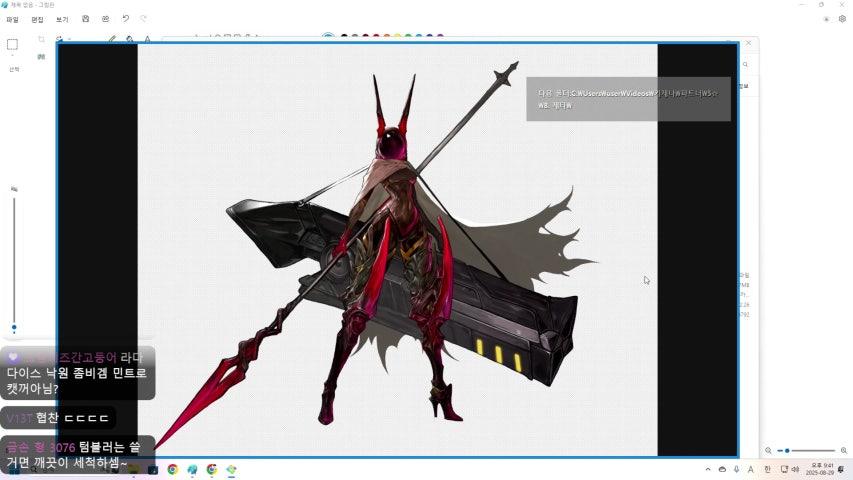The height and width of the screenshot is (480, 853).
Task: Open the 파일 menu in Paint
Action: [x=12, y=20]
